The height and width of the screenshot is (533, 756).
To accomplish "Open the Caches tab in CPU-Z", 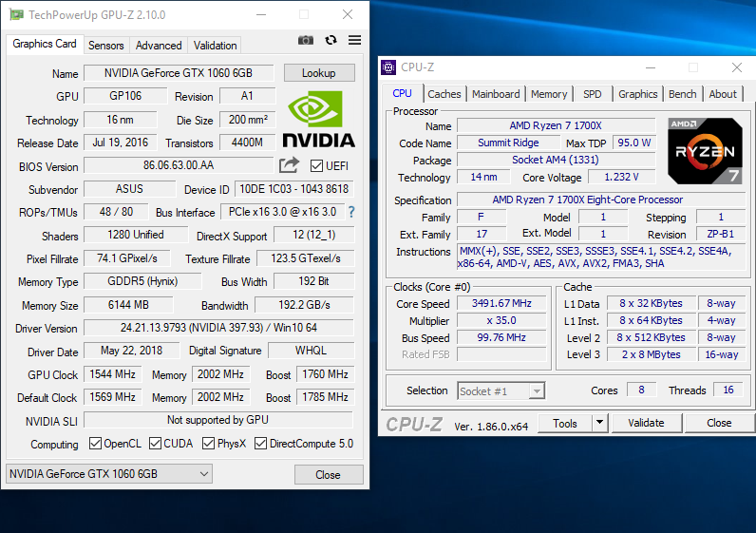I will pyautogui.click(x=444, y=94).
